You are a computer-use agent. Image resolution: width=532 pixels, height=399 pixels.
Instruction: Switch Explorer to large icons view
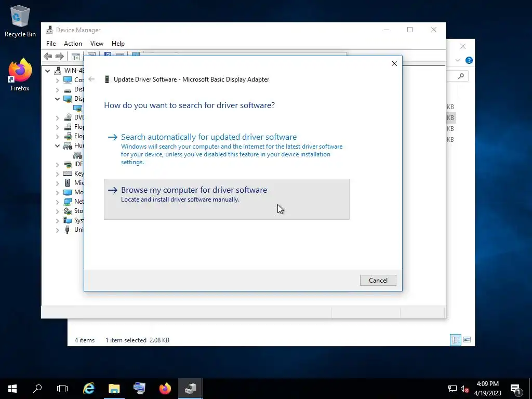pyautogui.click(x=467, y=340)
